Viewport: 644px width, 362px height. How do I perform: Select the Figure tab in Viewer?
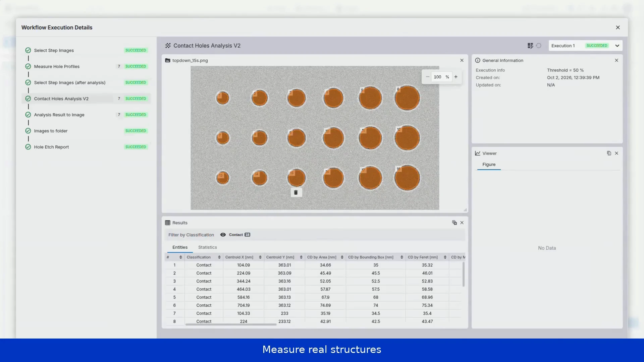pyautogui.click(x=489, y=165)
